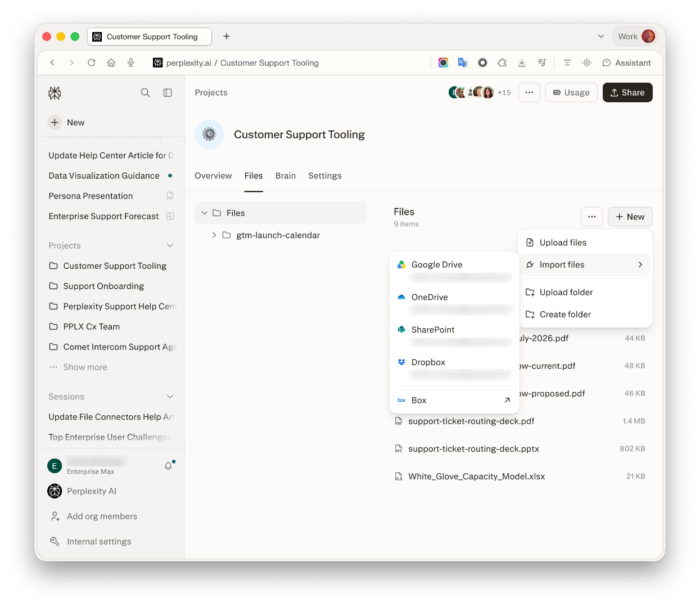The height and width of the screenshot is (607, 700).
Task: Open the translate extension icon
Action: [x=463, y=63]
